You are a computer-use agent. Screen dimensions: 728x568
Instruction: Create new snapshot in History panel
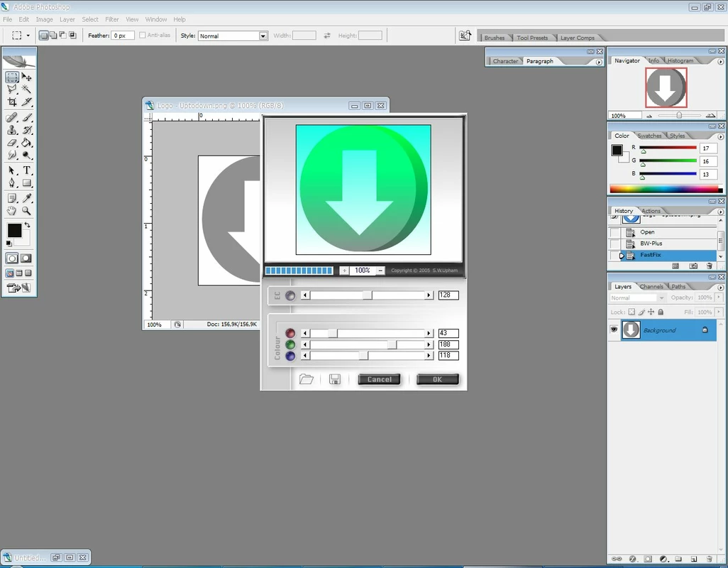pos(693,266)
